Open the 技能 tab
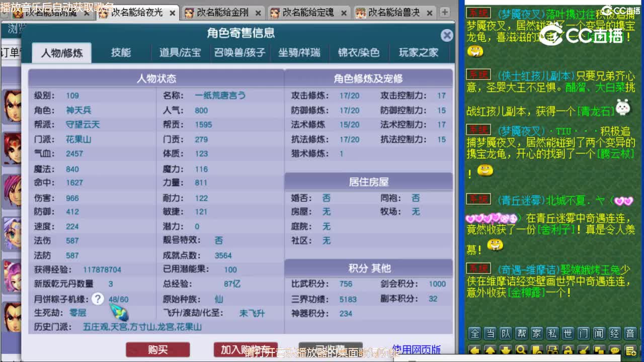The image size is (644, 362). pyautogui.click(x=121, y=52)
